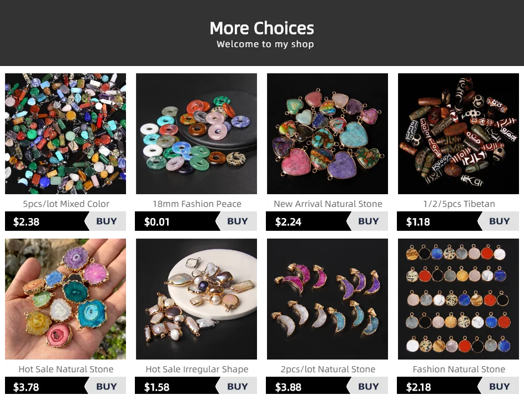The width and height of the screenshot is (524, 420).
Task: Open the "18mm Fashion Peace" title link
Action: (x=197, y=204)
